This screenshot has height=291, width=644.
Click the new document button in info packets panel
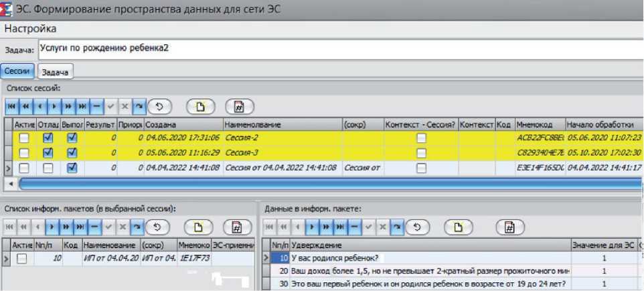pyautogui.click(x=198, y=227)
